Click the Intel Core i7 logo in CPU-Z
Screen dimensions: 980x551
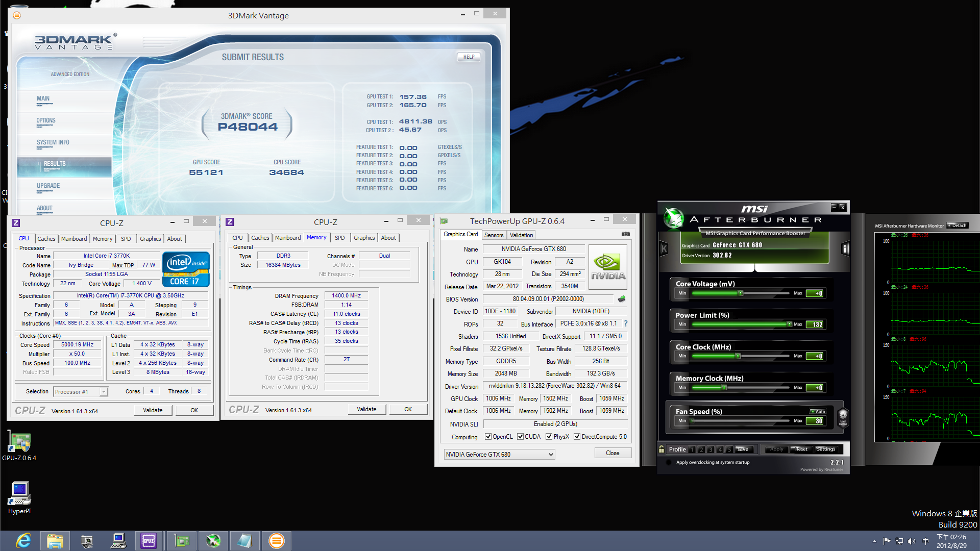click(x=186, y=269)
